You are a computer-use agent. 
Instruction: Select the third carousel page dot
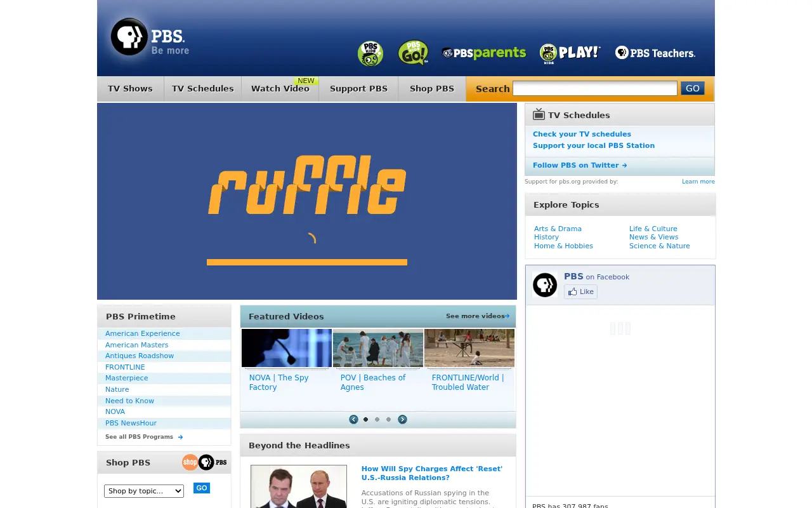[388, 419]
